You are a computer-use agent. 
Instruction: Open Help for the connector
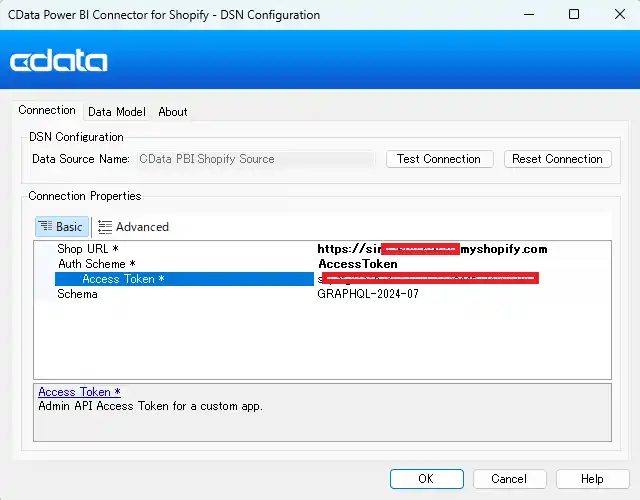[592, 479]
